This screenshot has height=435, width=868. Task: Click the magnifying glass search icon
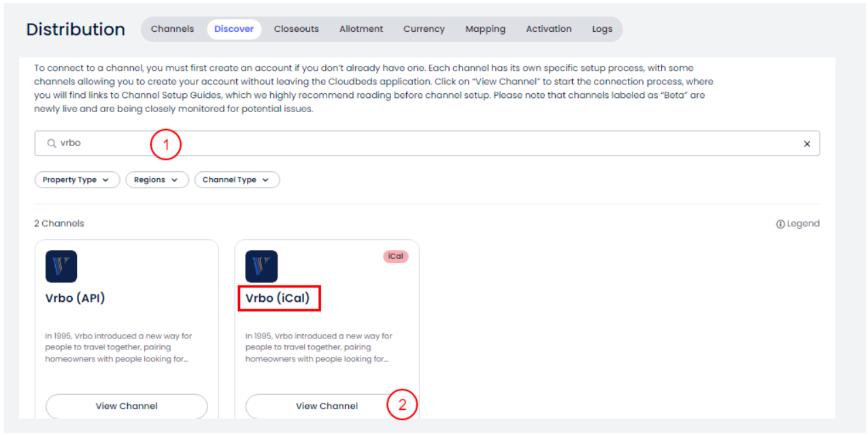[51, 143]
